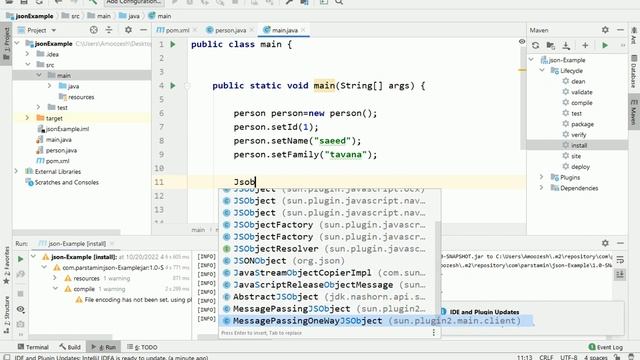Hide the Run panel

click(620, 243)
